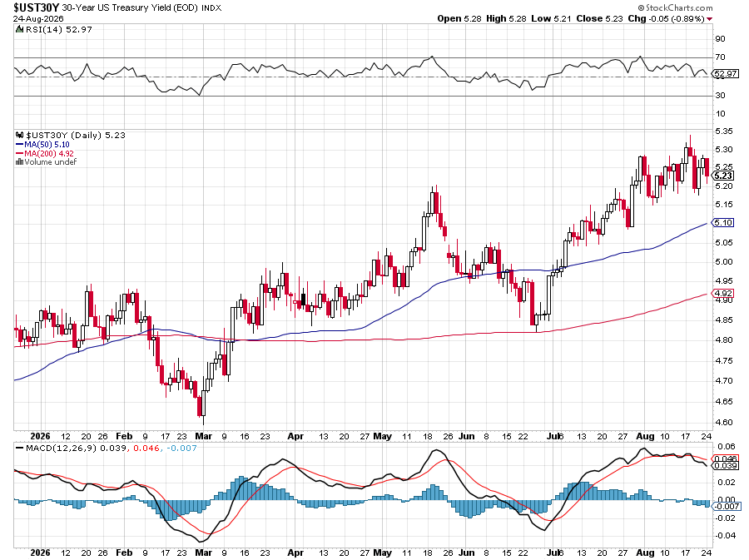Open the StockCharts.com copyright link
Screen dimensions: 749x560
(676, 7)
